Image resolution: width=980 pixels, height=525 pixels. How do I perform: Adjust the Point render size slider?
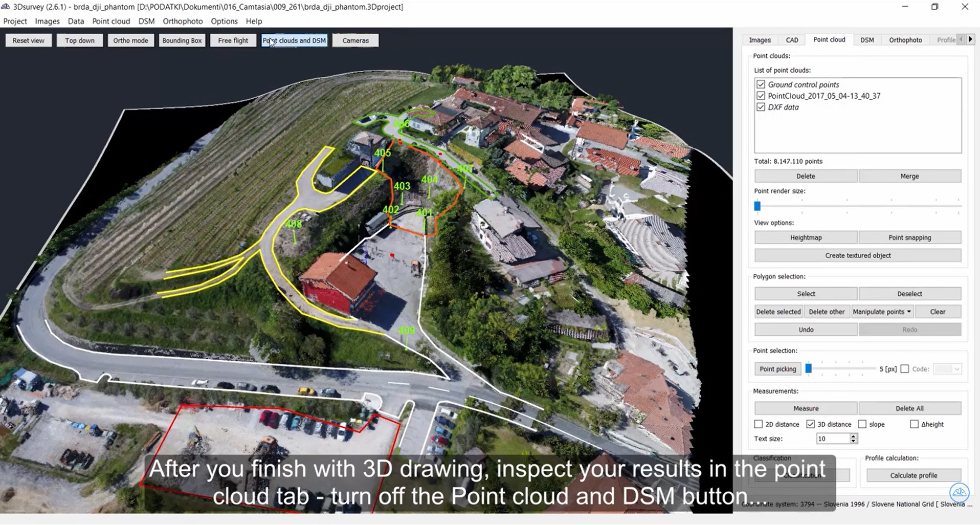758,206
